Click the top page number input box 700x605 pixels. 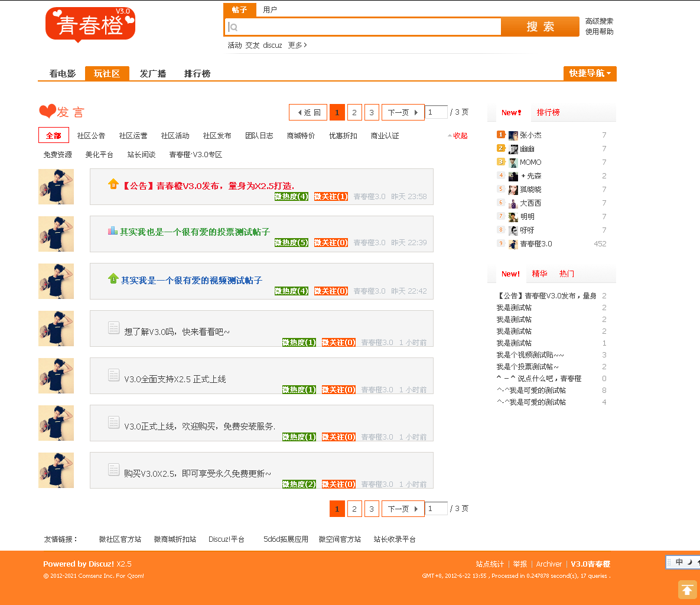coord(436,112)
